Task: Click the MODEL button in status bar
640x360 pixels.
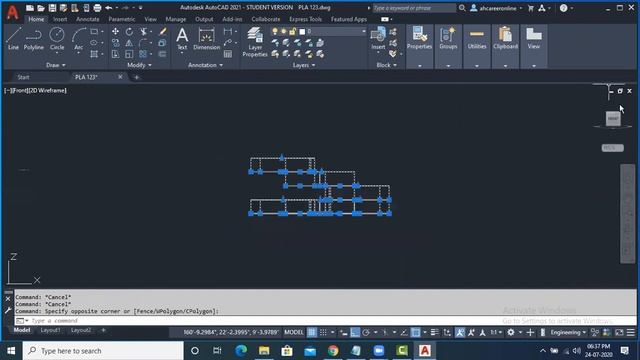Action: (293, 332)
